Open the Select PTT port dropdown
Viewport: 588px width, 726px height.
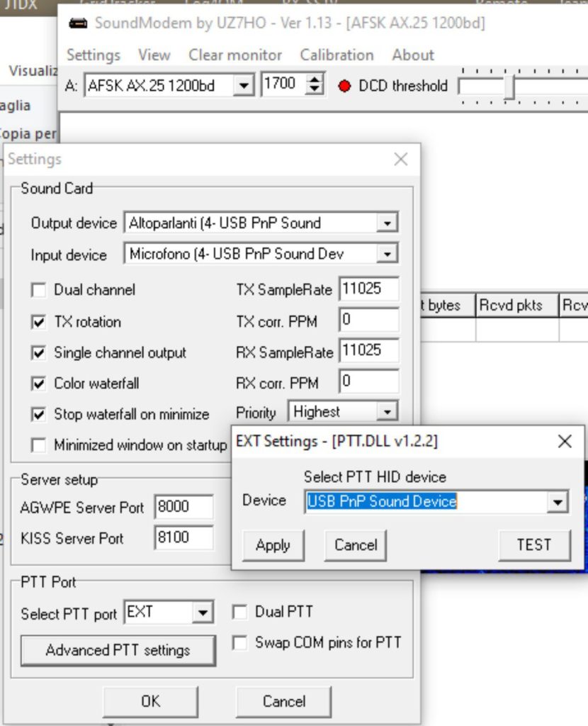[x=203, y=613]
